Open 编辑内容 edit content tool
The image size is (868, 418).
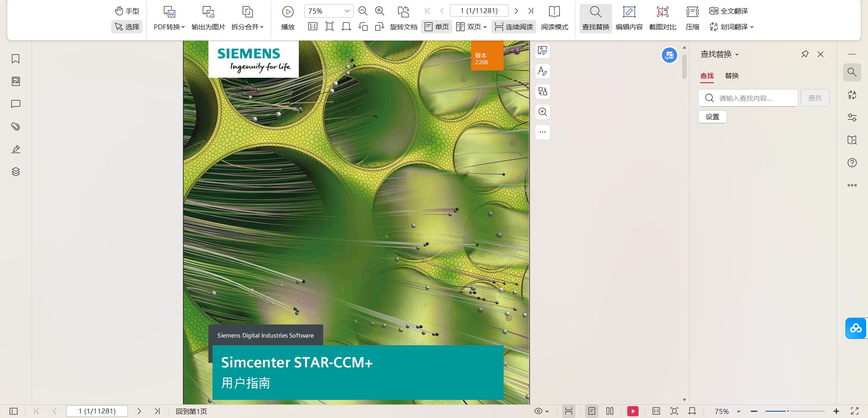click(629, 19)
